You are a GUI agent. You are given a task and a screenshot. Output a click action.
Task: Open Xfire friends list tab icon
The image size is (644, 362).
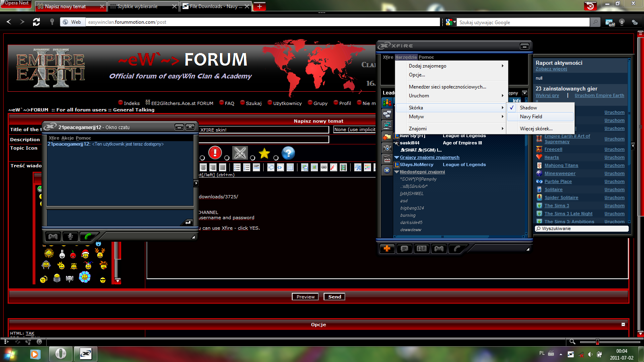pos(387,103)
